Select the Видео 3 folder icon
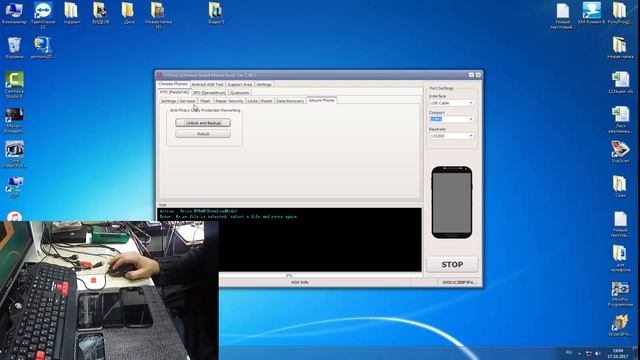Screen dimensions: 640x360 216,13
